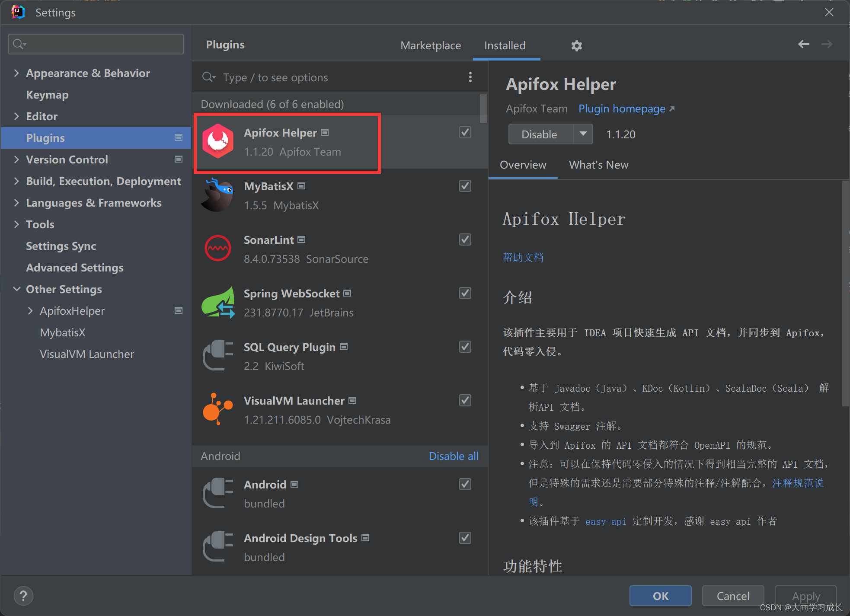The height and width of the screenshot is (616, 850).
Task: Uncheck the SonarLint enabled checkbox
Action: tap(465, 239)
